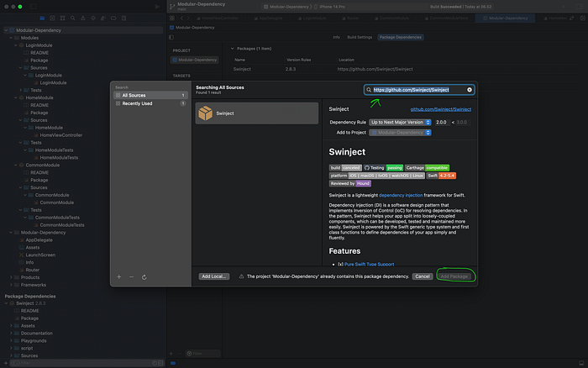588x368 pixels.
Task: Select All Sources in dialog sidebar
Action: 150,95
